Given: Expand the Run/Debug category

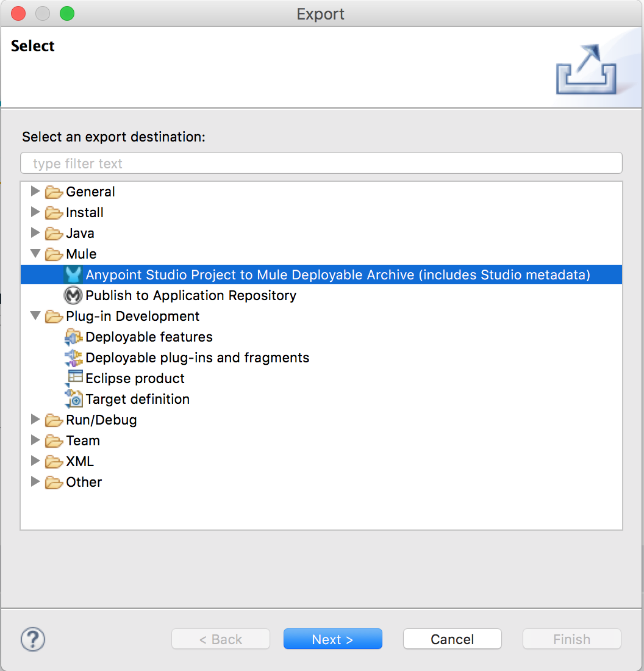Looking at the screenshot, I should (35, 420).
